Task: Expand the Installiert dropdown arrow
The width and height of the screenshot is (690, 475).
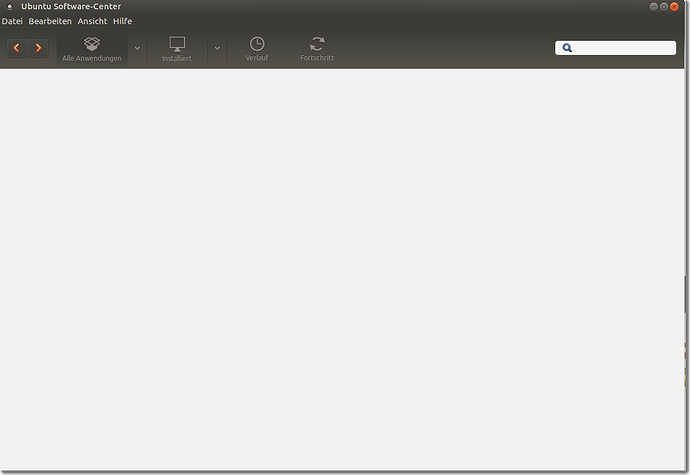Action: [x=217, y=48]
